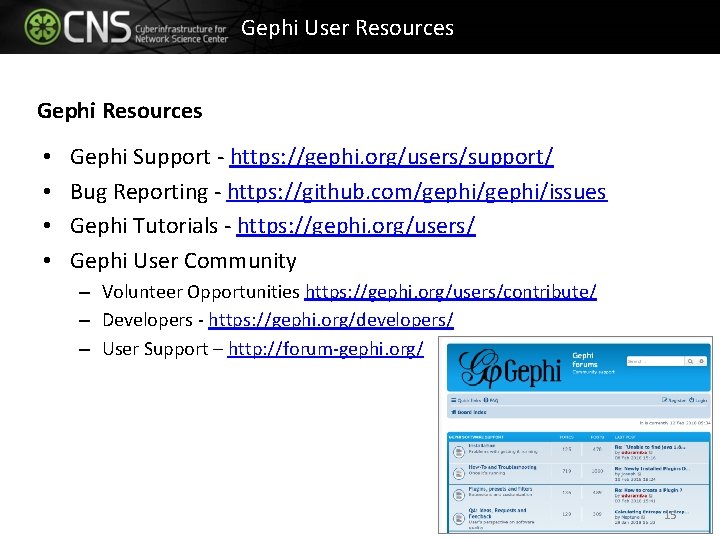Click the 'Gephi Resources' heading
The image size is (720, 540).
pyautogui.click(x=119, y=111)
